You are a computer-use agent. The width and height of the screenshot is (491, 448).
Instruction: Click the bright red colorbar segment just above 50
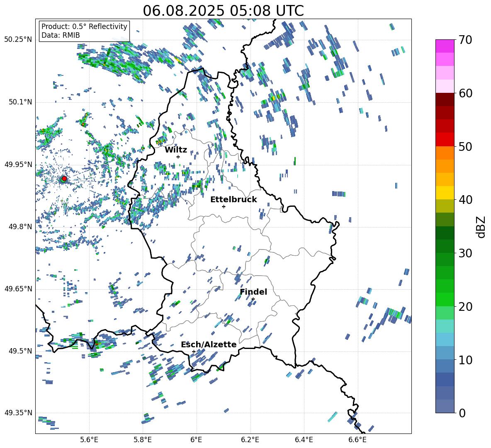click(445, 140)
